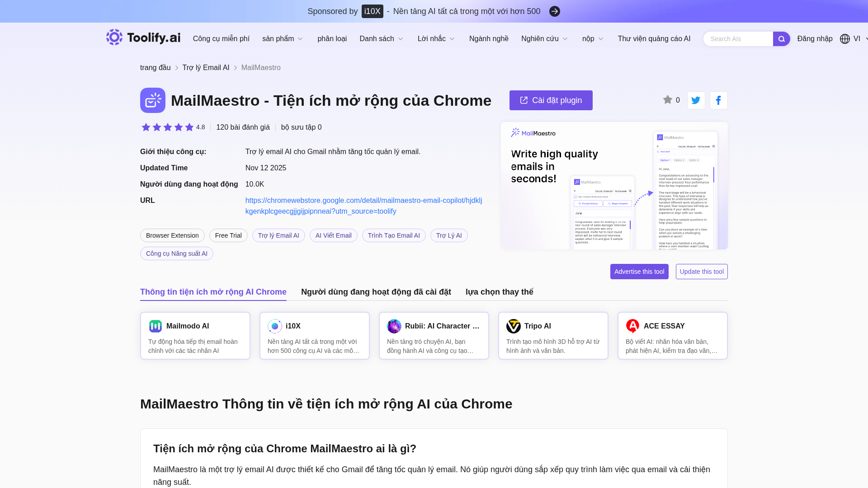Screen dimensions: 868x488
Task: Expand the Nghiên cứu dropdown menu
Action: tap(544, 39)
